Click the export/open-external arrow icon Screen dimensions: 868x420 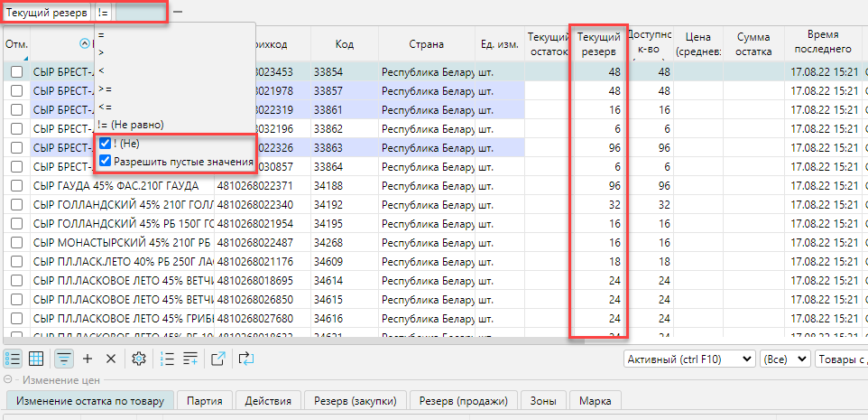[x=218, y=359]
